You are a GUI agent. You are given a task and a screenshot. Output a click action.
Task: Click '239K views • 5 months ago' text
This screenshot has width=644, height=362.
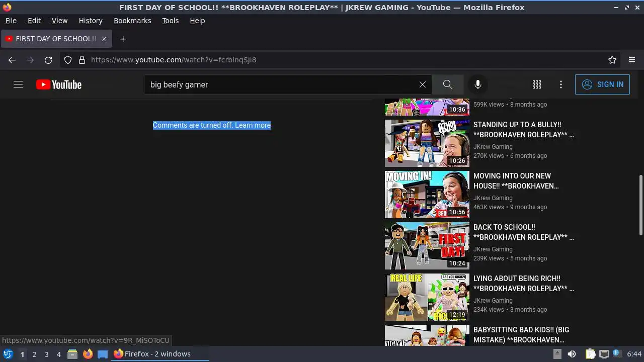coord(510,258)
